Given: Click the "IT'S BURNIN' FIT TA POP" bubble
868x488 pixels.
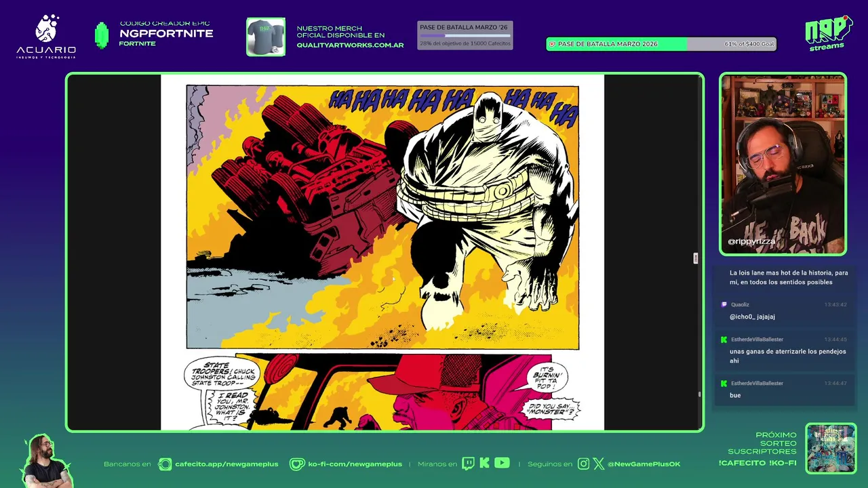Looking at the screenshot, I should (x=547, y=378).
